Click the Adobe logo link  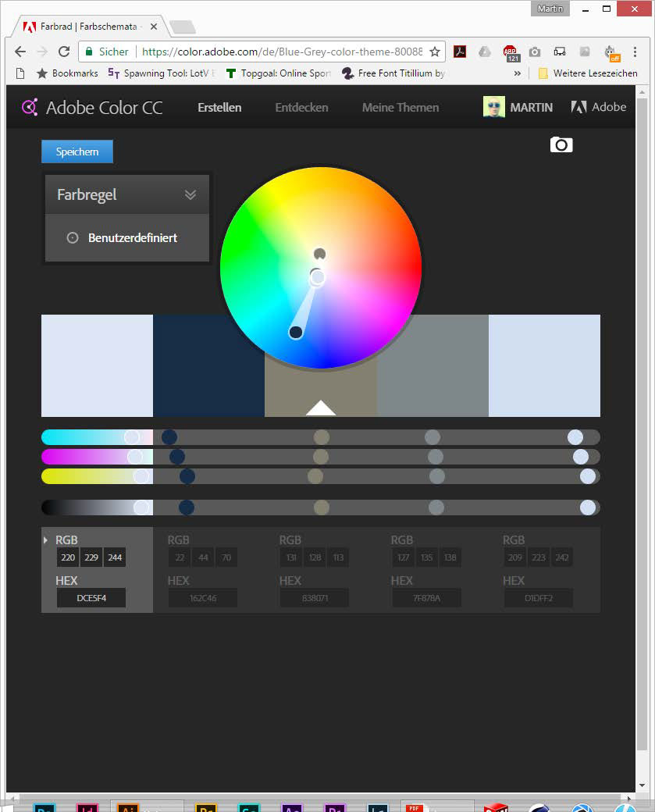(599, 107)
